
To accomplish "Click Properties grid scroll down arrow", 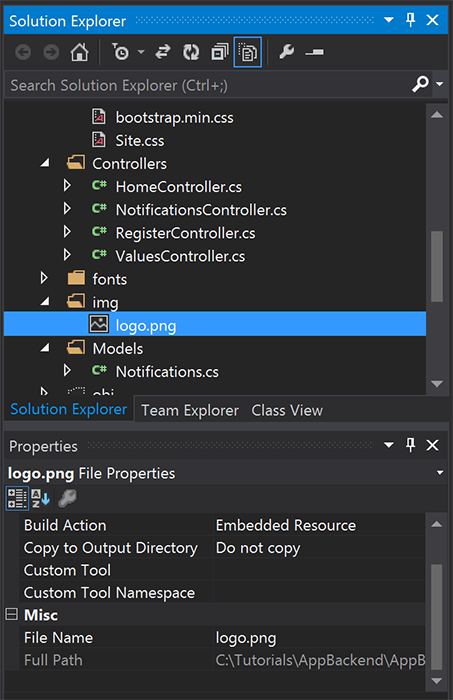I will [x=437, y=681].
